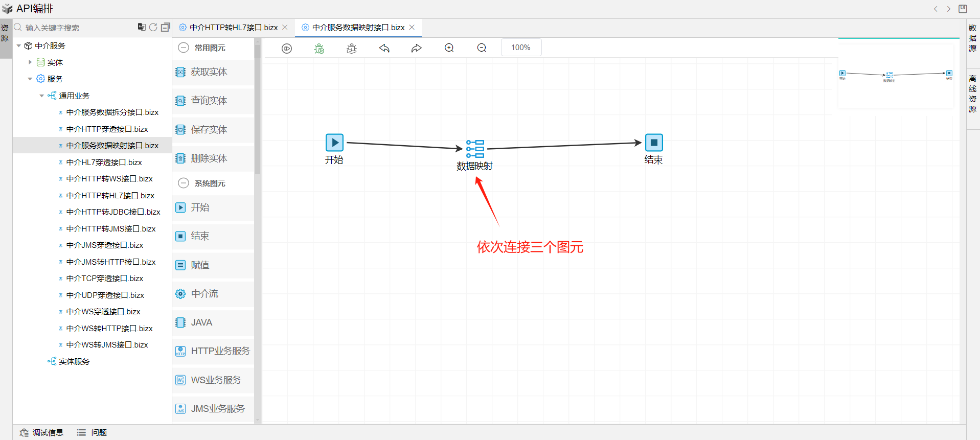Click the save icon in the title bar
This screenshot has width=980, height=440.
pyautogui.click(x=963, y=9)
